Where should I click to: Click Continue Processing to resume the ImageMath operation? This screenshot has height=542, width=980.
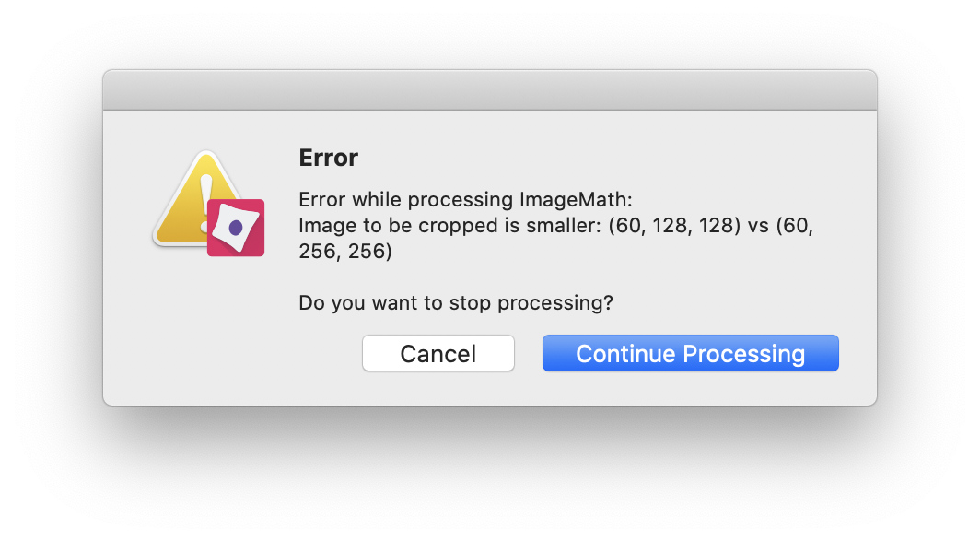click(x=690, y=353)
